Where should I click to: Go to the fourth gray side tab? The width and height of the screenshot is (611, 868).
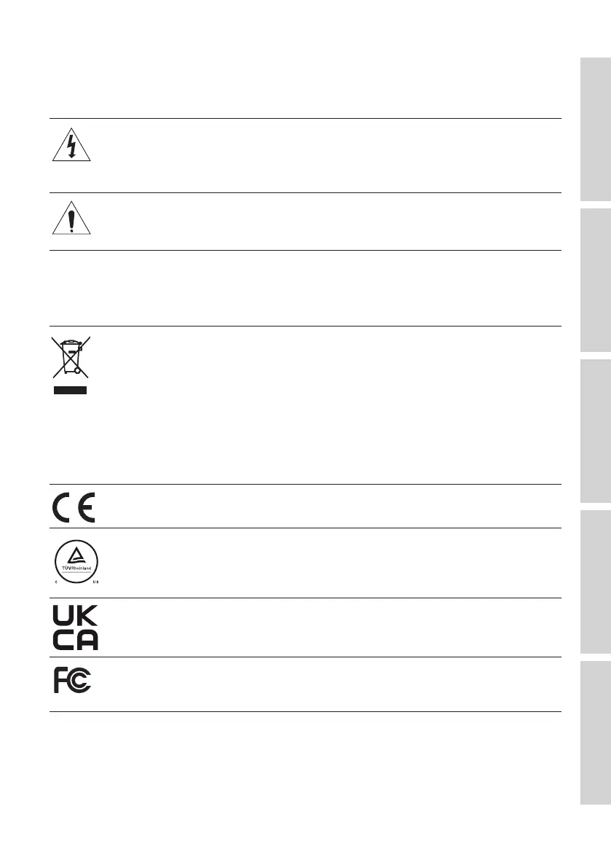(596, 581)
